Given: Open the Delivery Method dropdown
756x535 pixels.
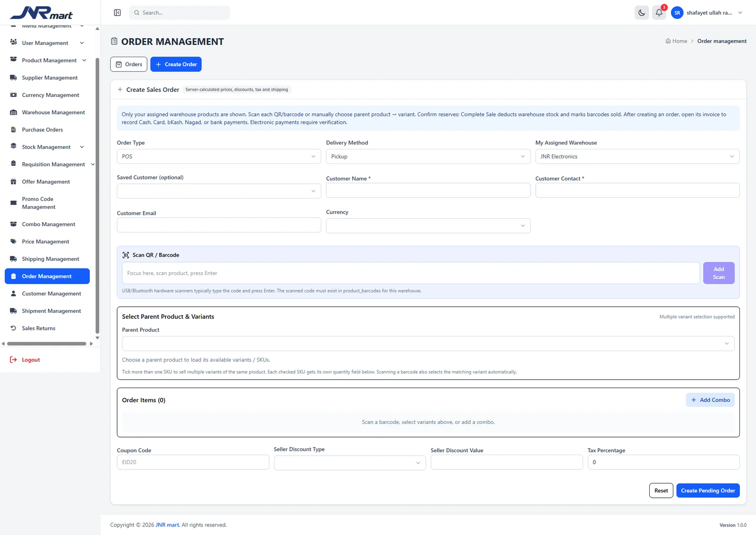Looking at the screenshot, I should click(428, 156).
